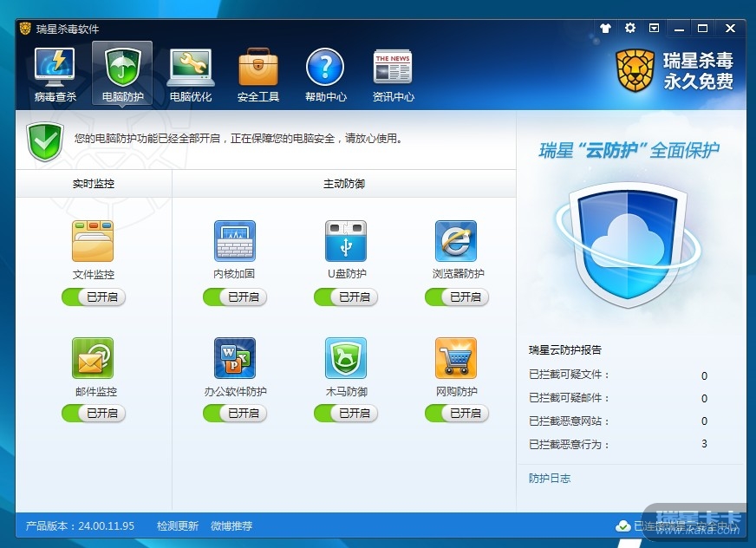Click the 微博推荐 link
Viewport: 756px width, 548px height.
tap(231, 525)
